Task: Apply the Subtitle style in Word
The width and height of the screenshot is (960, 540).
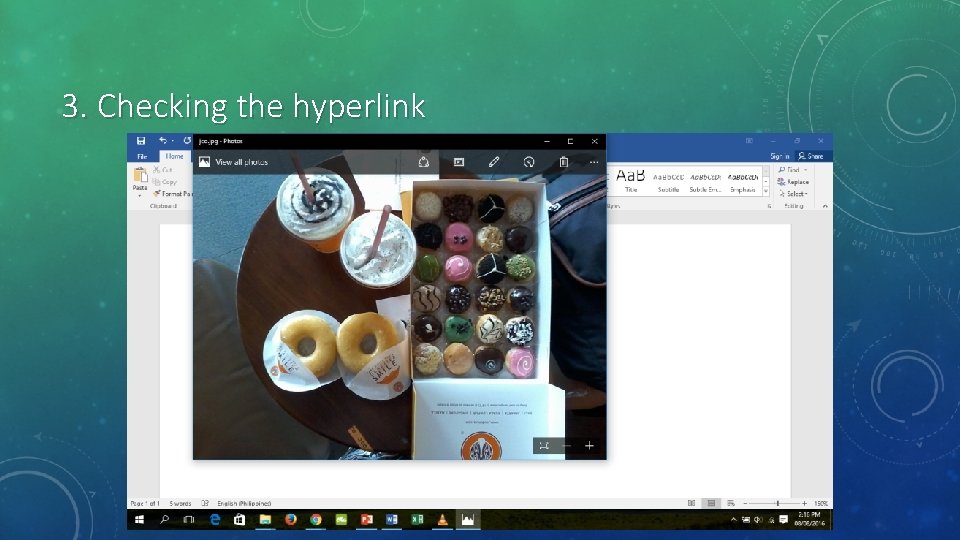Action: coord(668,180)
